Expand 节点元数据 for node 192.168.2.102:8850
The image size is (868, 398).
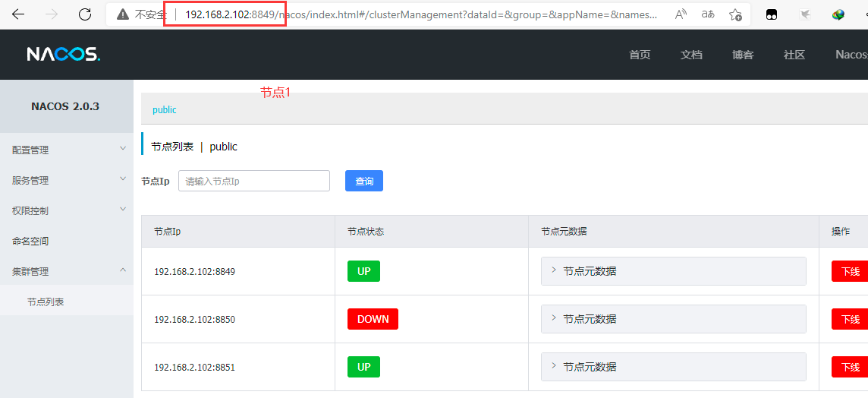(672, 319)
